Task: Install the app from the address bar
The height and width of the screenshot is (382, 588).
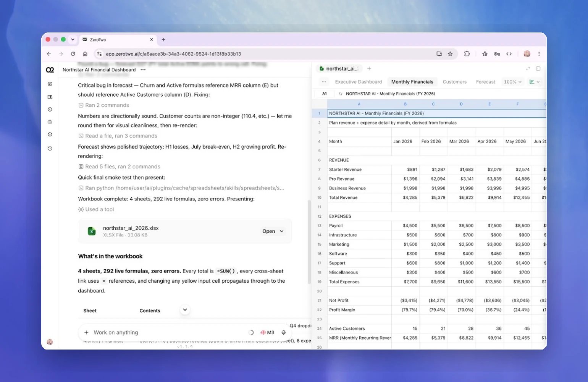Action: click(x=439, y=54)
